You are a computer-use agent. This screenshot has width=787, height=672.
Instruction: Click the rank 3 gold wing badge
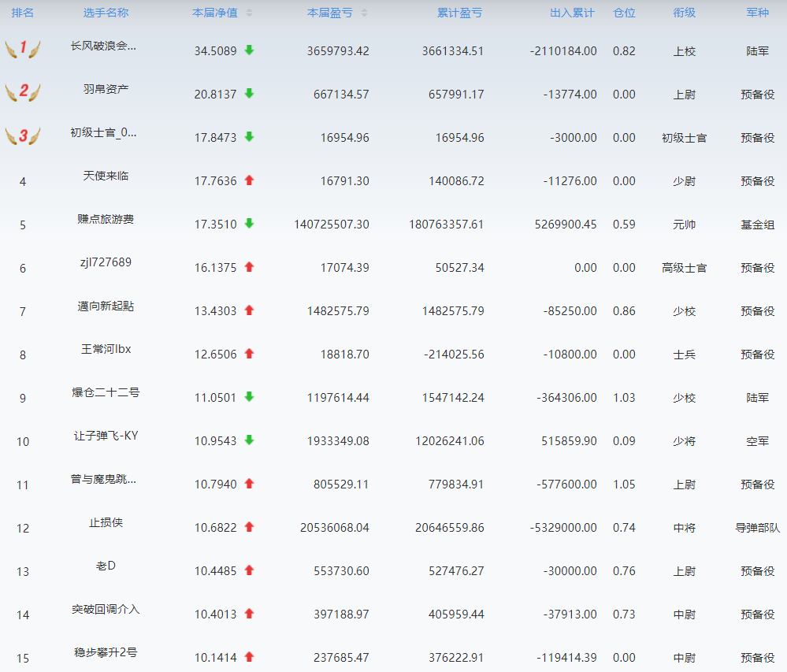[x=23, y=136]
